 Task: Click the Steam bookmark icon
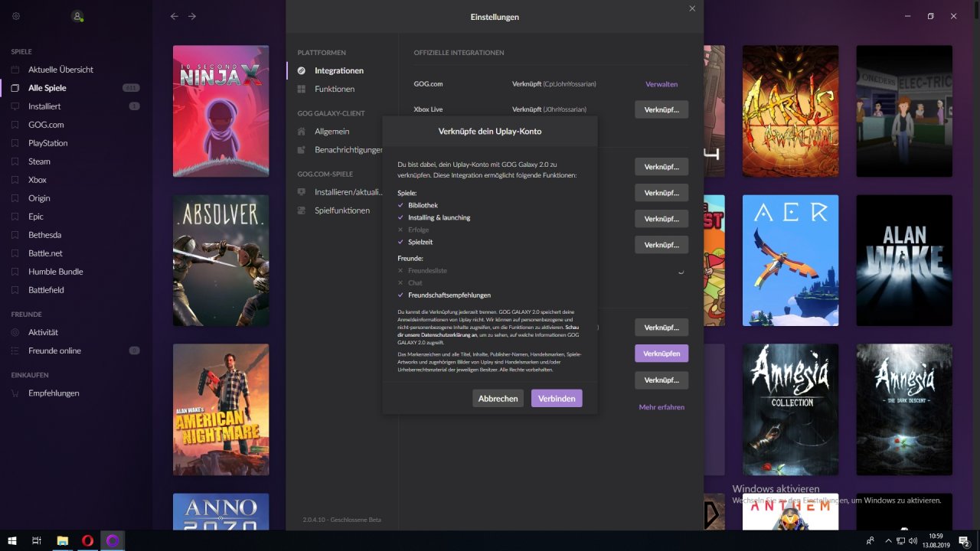(15, 161)
